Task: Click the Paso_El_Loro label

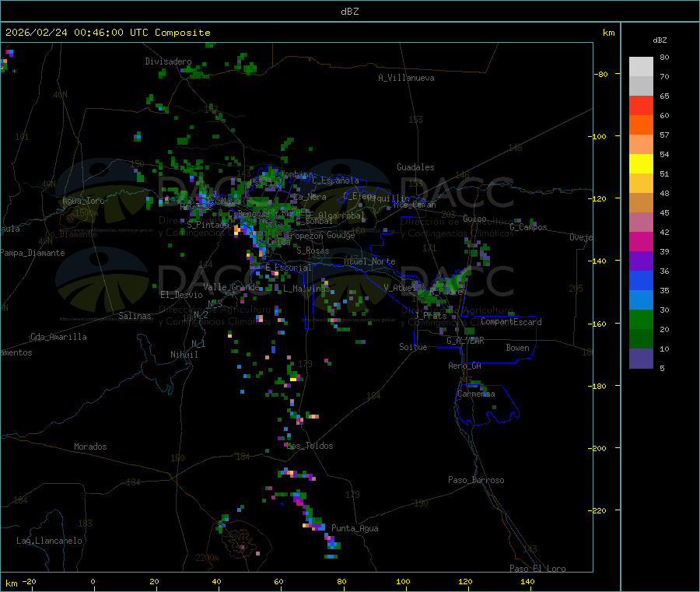Action: click(538, 569)
